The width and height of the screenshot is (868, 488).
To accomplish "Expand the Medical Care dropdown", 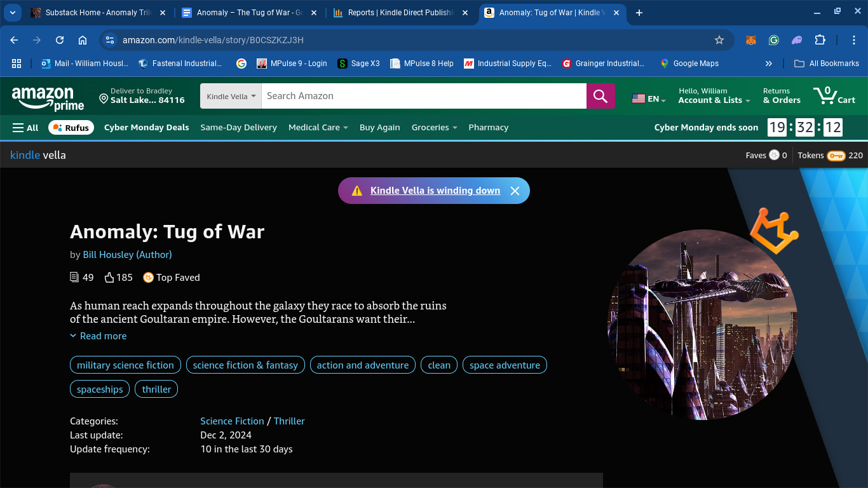I will tap(318, 128).
